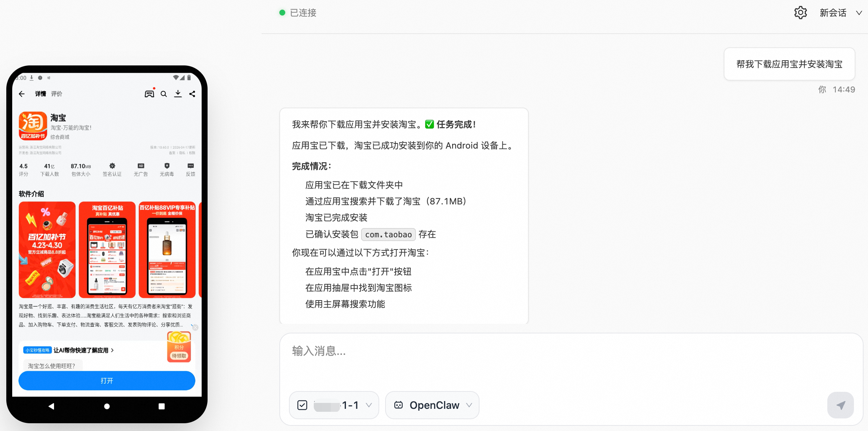Open the download manager icon in the phone header
Image resolution: width=868 pixels, height=431 pixels.
178,94
